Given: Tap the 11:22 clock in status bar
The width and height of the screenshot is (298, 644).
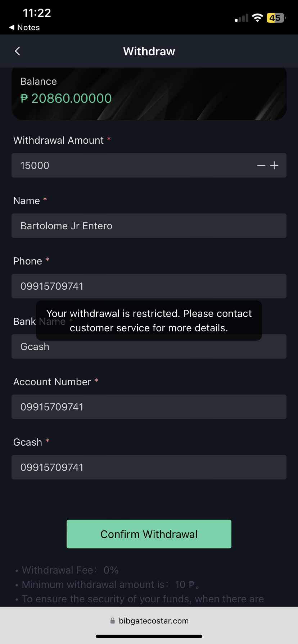Looking at the screenshot, I should 37,13.
